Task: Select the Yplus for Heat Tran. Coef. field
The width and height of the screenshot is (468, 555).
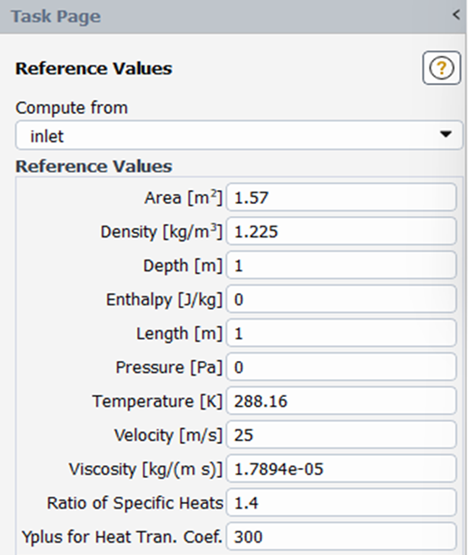Action: click(341, 537)
